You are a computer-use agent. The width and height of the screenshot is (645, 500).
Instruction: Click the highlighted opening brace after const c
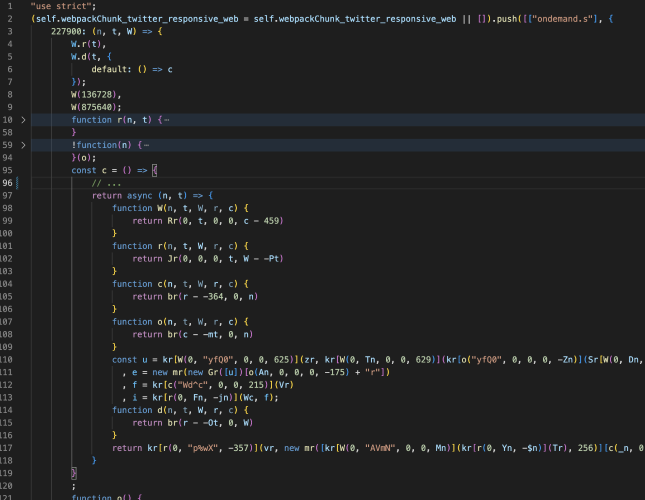pos(154,170)
